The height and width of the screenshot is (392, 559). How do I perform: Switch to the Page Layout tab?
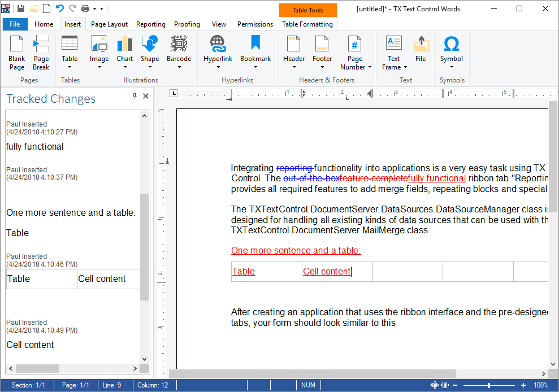(x=109, y=24)
